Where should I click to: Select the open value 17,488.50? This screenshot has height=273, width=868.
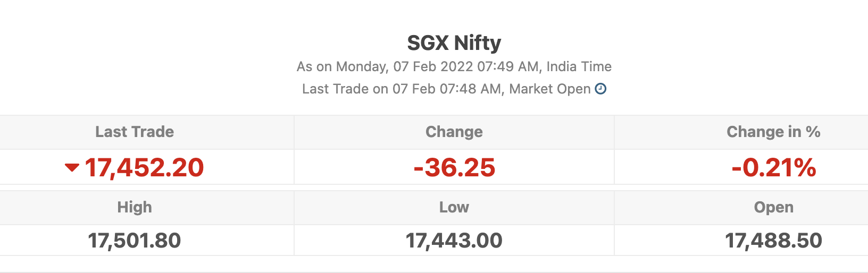[773, 241]
